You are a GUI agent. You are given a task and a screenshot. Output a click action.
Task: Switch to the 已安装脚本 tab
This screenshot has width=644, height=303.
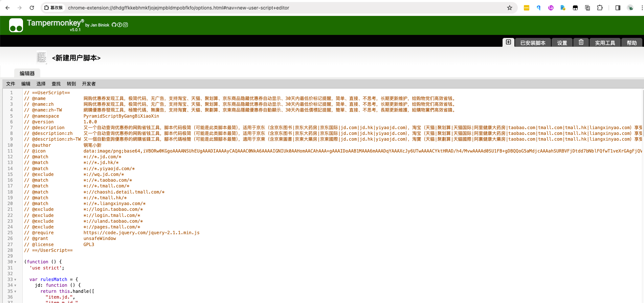pos(533,43)
